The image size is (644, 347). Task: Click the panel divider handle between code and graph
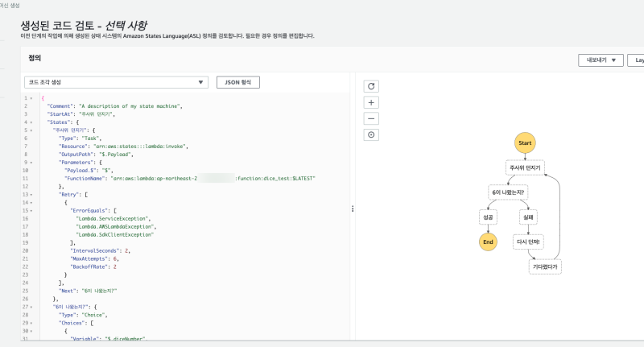pos(353,209)
